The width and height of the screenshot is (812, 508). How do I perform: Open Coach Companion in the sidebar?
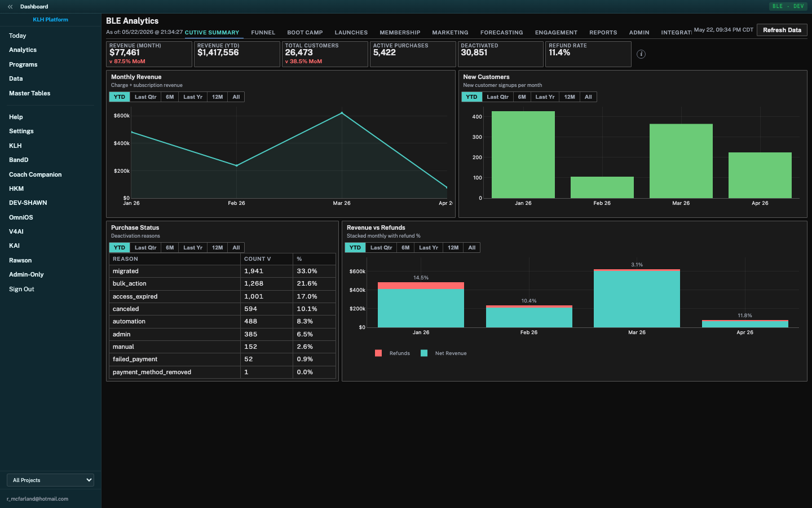pyautogui.click(x=36, y=175)
